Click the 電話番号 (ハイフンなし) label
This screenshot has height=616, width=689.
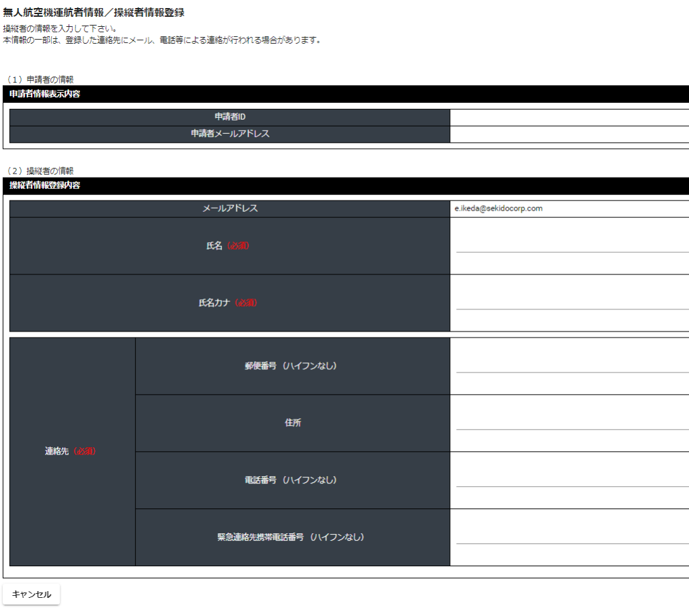tap(291, 480)
